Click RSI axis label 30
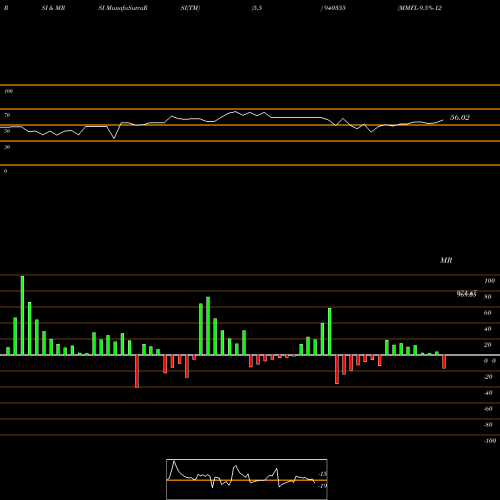 click(x=7, y=147)
